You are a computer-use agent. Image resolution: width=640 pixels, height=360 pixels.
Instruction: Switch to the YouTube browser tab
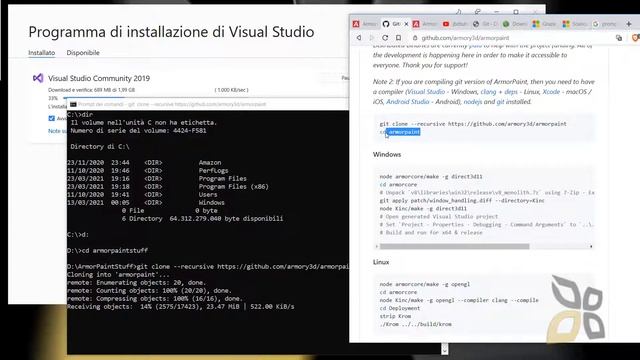[x=454, y=24]
